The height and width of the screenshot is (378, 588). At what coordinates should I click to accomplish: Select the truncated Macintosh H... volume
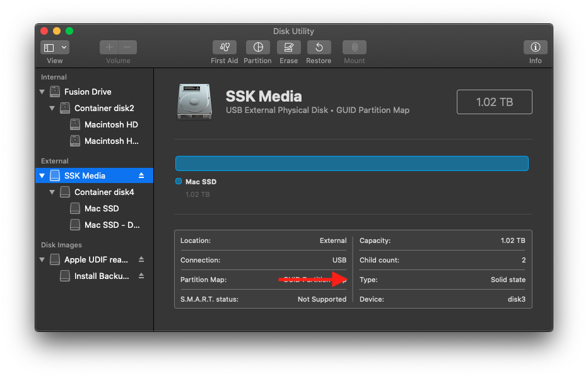tap(94, 141)
